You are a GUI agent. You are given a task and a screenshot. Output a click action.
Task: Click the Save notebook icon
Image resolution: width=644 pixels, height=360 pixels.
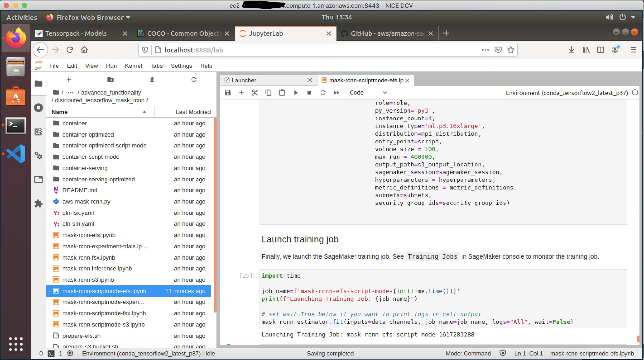228,92
